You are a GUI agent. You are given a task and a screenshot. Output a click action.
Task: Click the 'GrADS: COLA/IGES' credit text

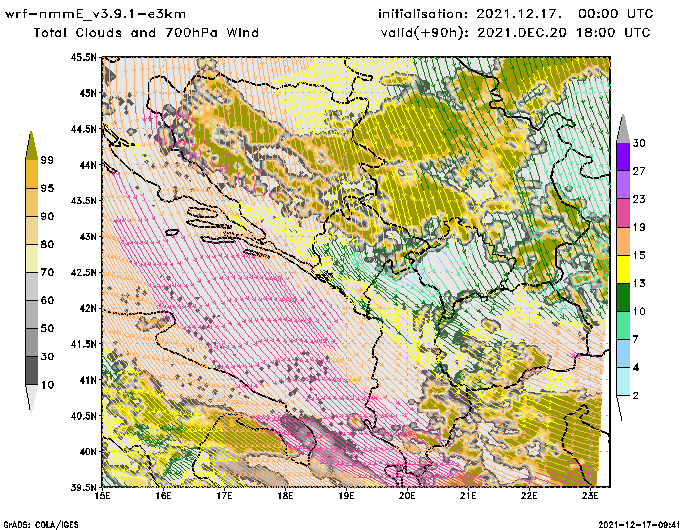(41, 525)
